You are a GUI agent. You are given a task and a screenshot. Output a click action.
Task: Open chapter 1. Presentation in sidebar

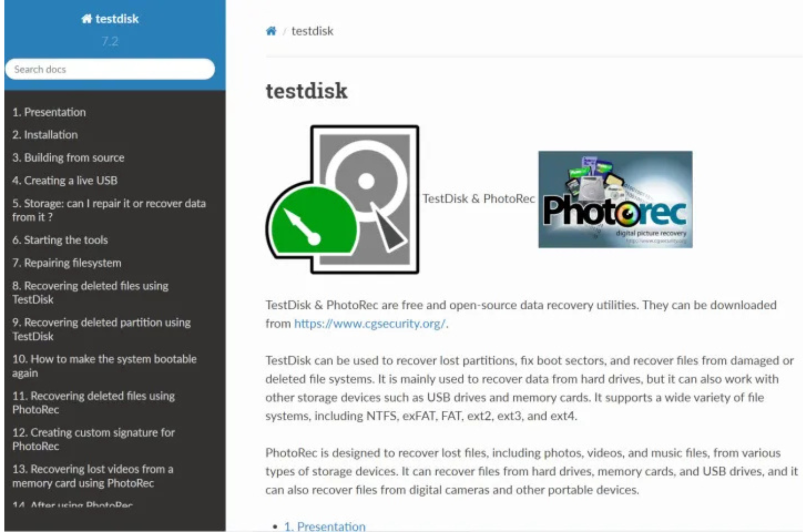point(49,112)
